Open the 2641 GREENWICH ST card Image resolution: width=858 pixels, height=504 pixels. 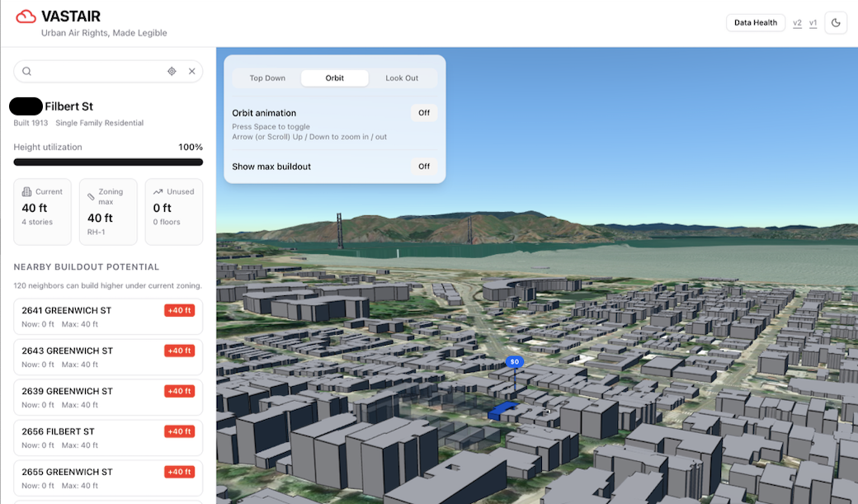point(108,316)
